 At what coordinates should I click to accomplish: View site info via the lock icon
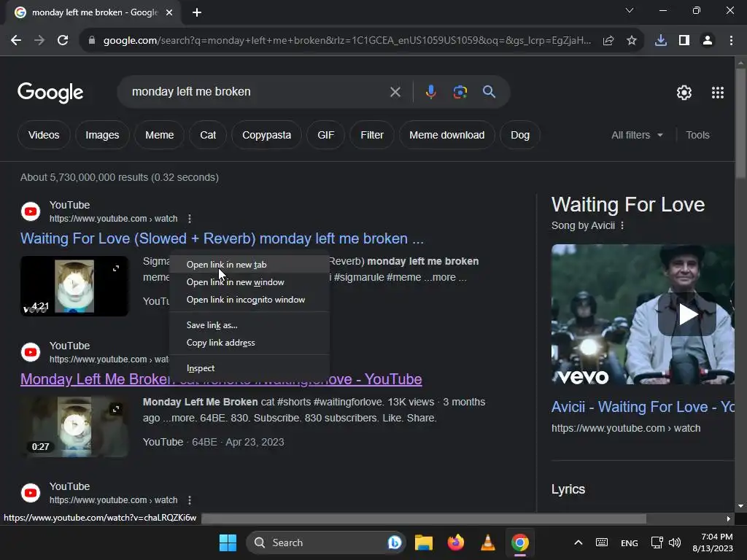(92, 41)
